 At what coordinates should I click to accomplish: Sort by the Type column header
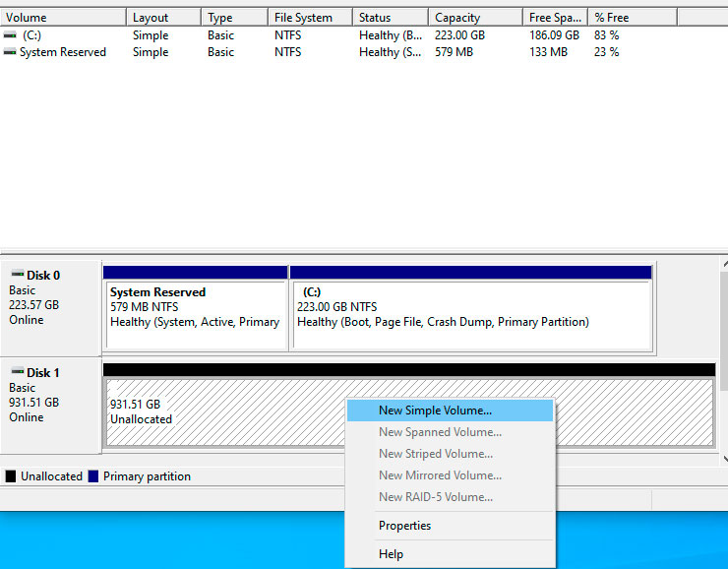235,18
